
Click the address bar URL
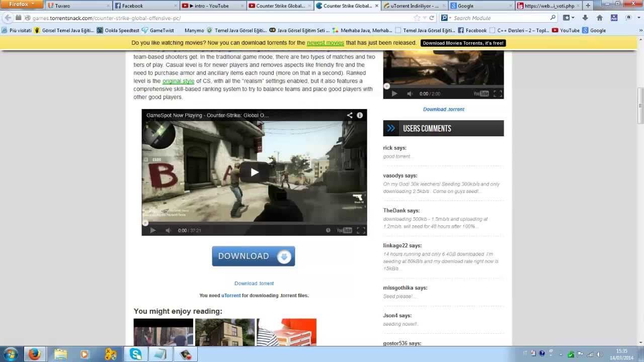pos(107,18)
